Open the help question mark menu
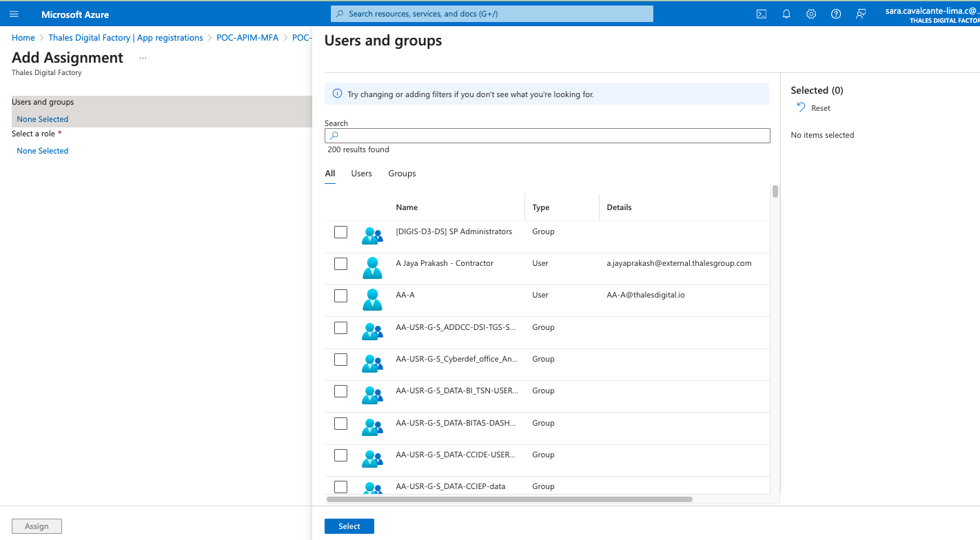Image resolution: width=980 pixels, height=540 pixels. coord(836,14)
